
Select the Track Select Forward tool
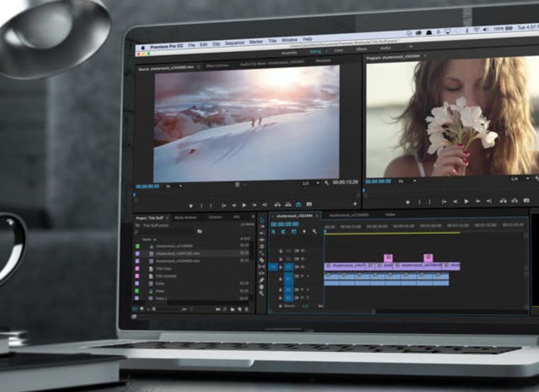pyautogui.click(x=262, y=227)
